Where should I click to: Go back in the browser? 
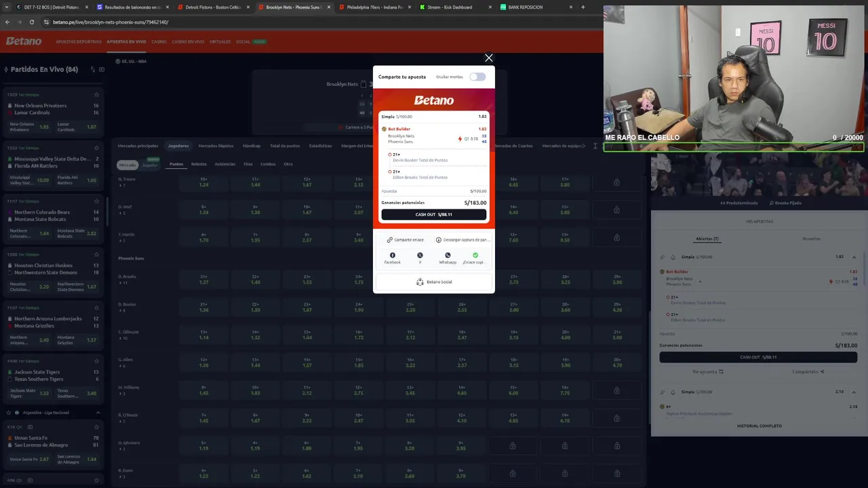click(x=7, y=22)
